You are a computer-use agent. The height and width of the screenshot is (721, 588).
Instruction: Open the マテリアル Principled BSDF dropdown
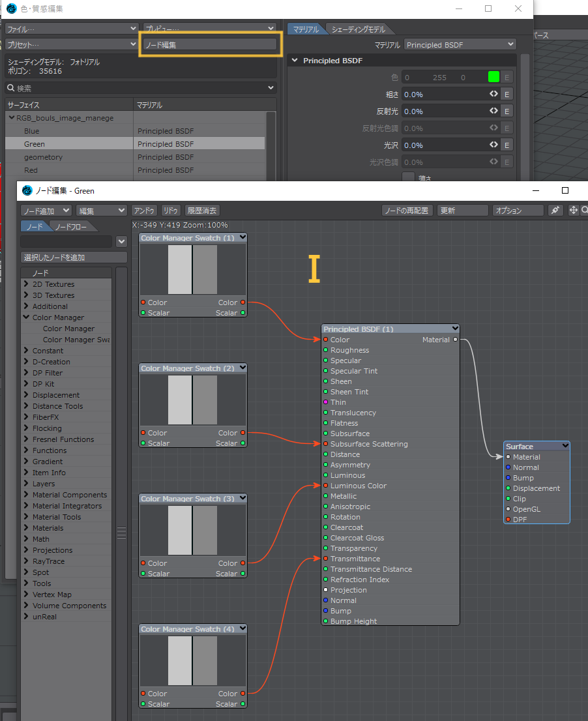click(460, 44)
